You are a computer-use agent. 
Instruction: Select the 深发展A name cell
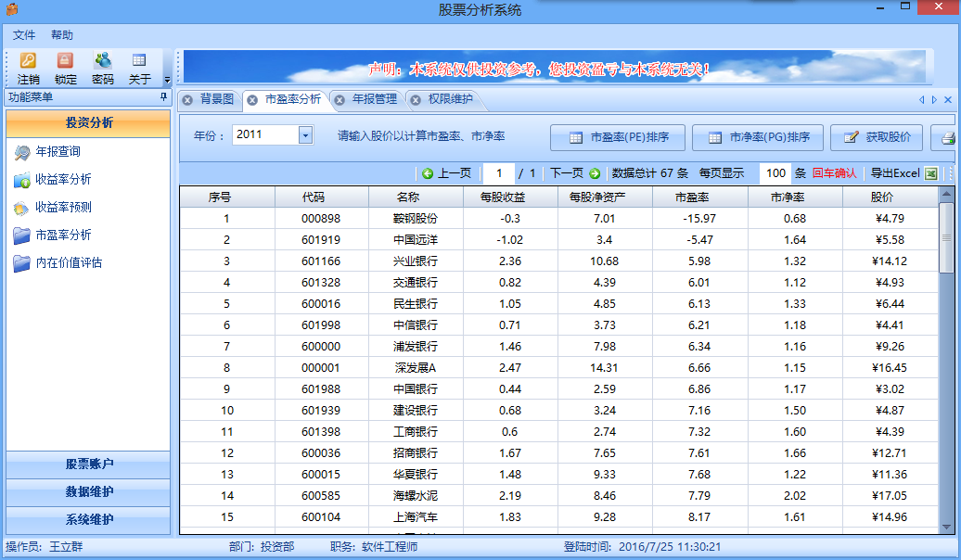click(416, 368)
